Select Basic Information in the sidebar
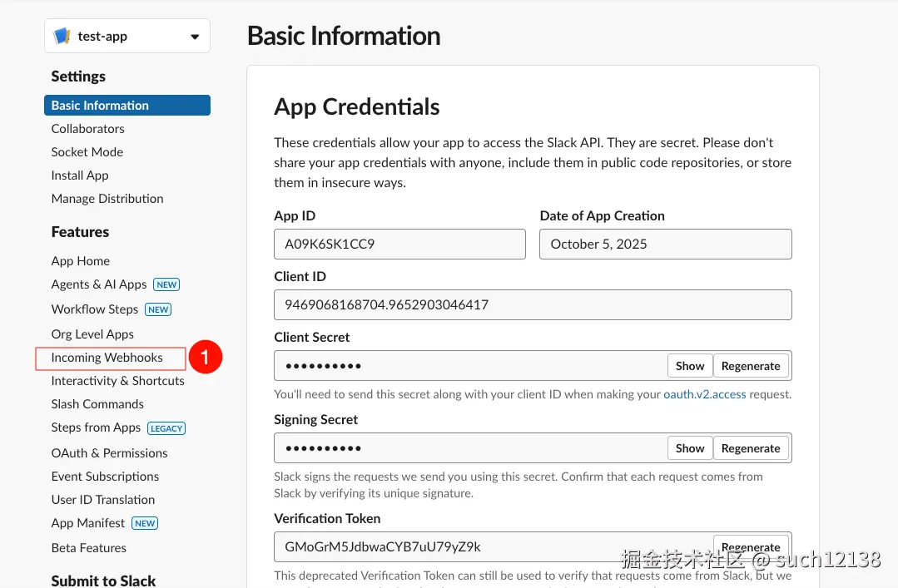The image size is (898, 588). point(127,106)
